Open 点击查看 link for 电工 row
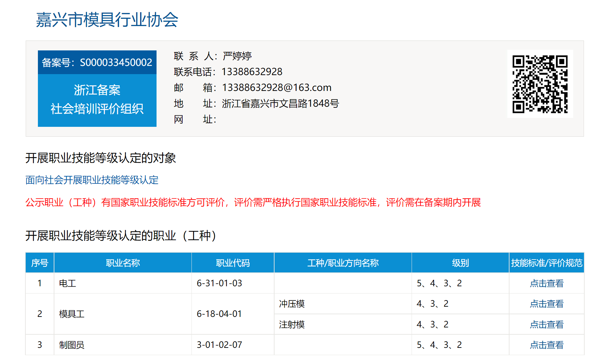610x364 pixels. click(x=546, y=283)
